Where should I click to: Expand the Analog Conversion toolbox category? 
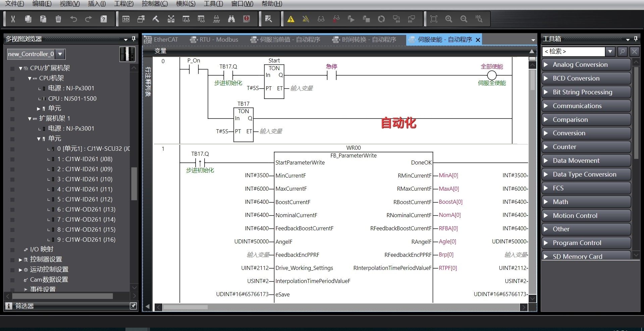click(x=586, y=64)
